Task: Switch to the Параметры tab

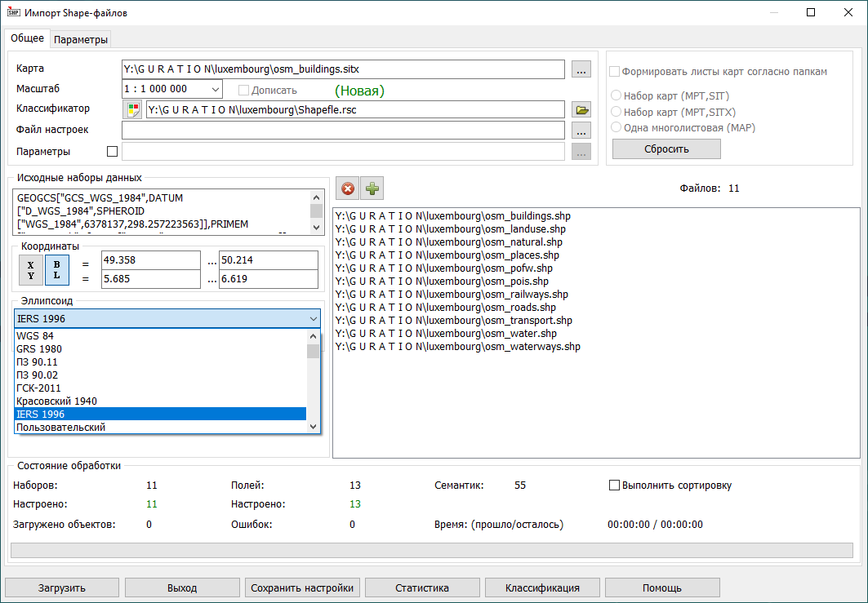Action: [80, 38]
